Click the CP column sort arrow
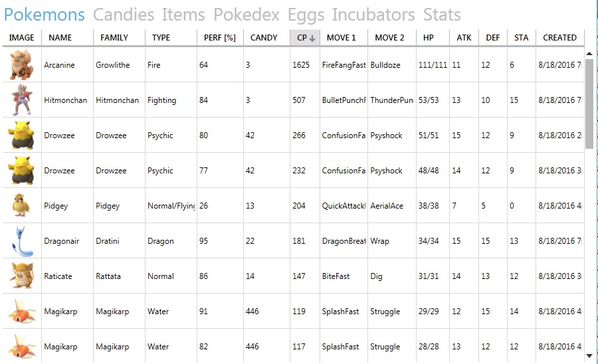The image size is (598, 364). click(312, 38)
